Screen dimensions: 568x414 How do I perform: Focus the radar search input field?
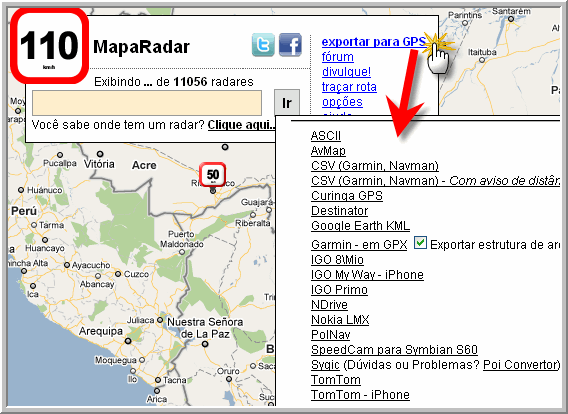147,103
